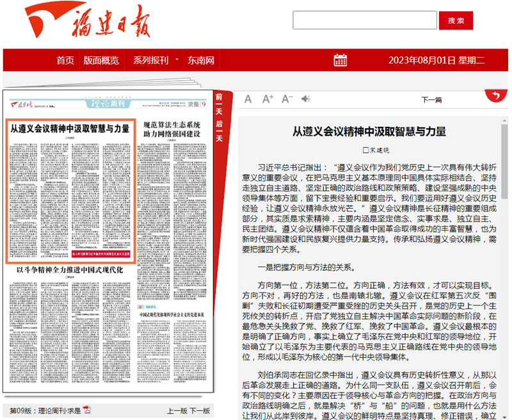Open the 版面概览 menu item
Screen dimensions: 512x420
101,60
